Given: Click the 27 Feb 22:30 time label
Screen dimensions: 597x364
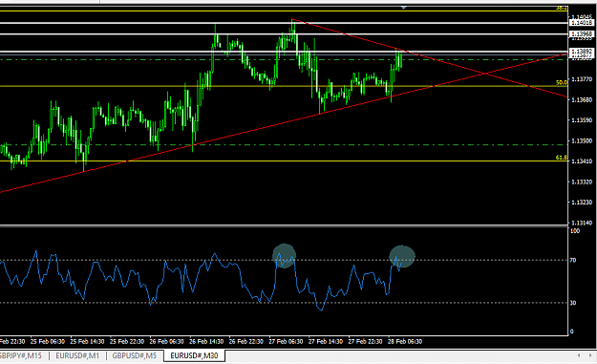Looking at the screenshot, I should click(x=366, y=341).
